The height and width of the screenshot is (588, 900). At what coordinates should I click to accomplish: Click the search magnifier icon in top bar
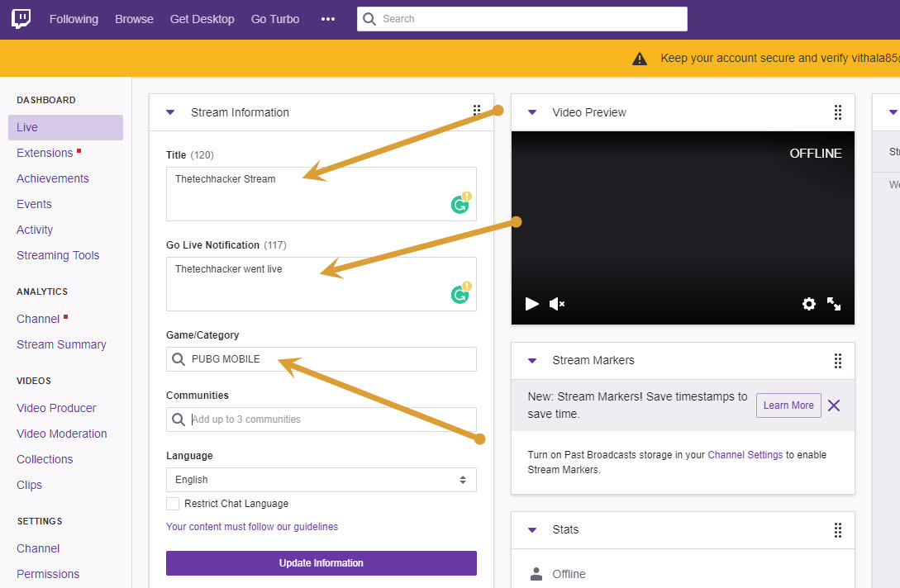tap(369, 19)
